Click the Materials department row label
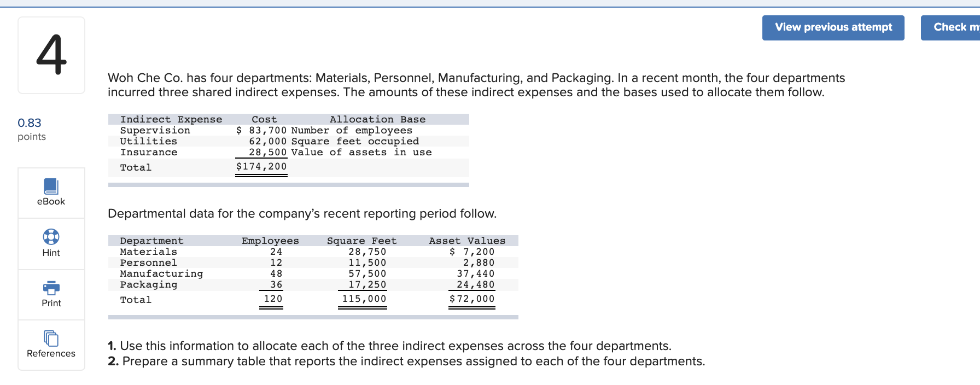 [x=149, y=252]
